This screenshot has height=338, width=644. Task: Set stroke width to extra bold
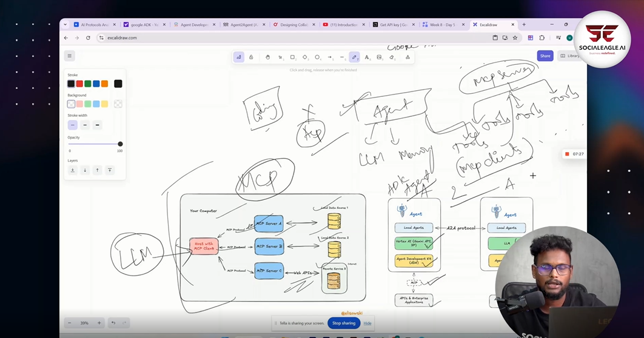tap(98, 125)
